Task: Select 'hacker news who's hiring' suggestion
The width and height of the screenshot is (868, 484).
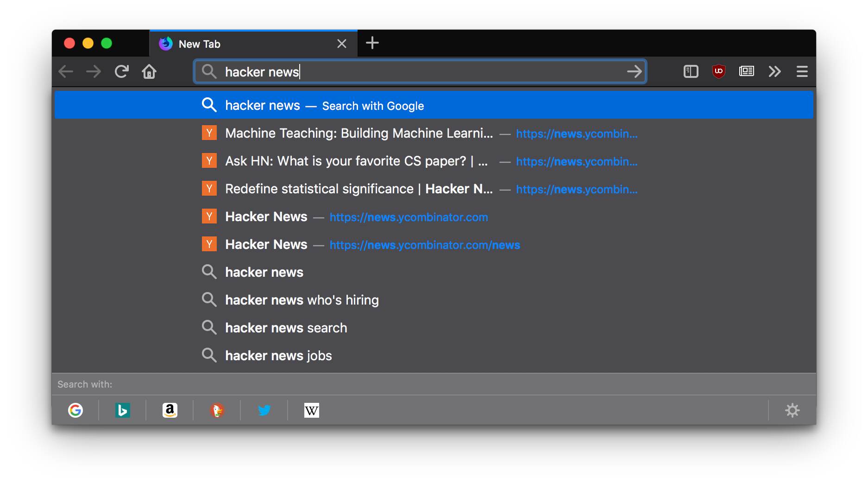Action: [x=302, y=300]
